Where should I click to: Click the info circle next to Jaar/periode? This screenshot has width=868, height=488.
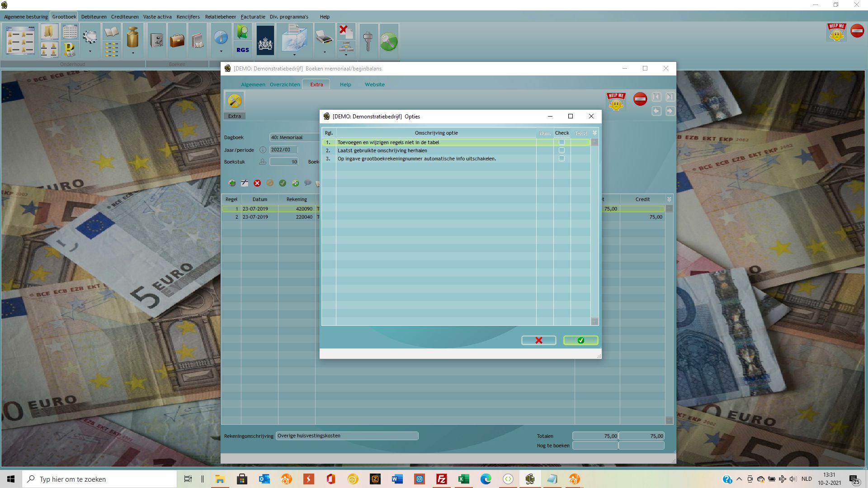[x=263, y=150]
